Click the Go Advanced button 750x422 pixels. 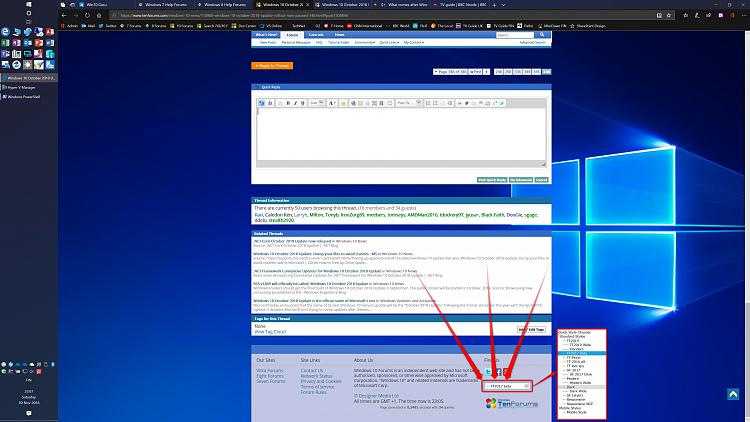(x=521, y=180)
